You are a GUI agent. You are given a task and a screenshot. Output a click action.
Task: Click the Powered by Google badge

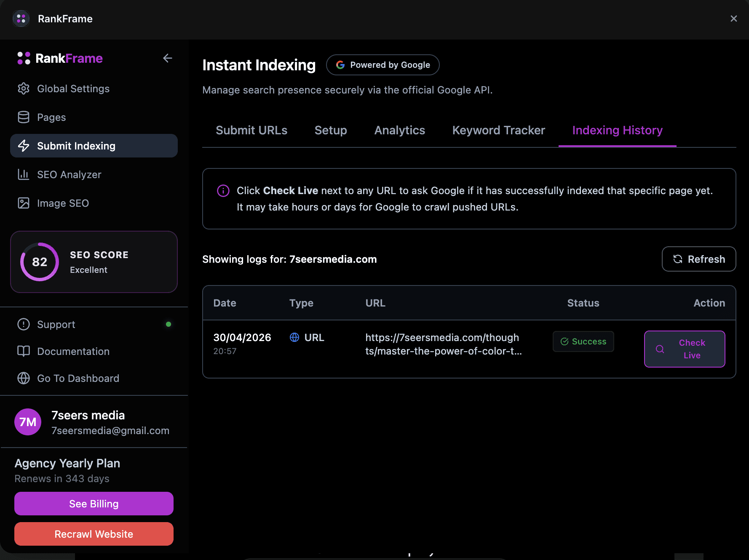pyautogui.click(x=383, y=65)
